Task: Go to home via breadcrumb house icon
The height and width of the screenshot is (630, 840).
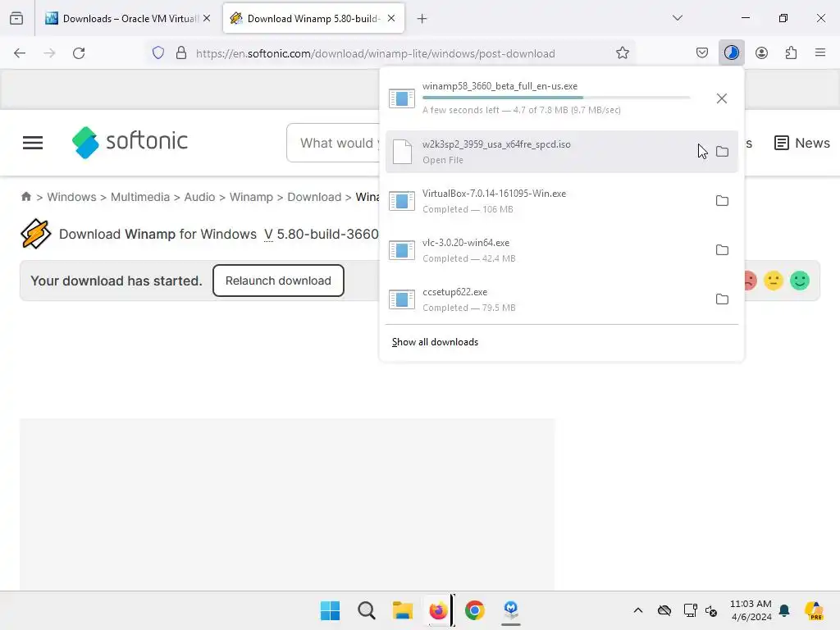Action: 25,197
